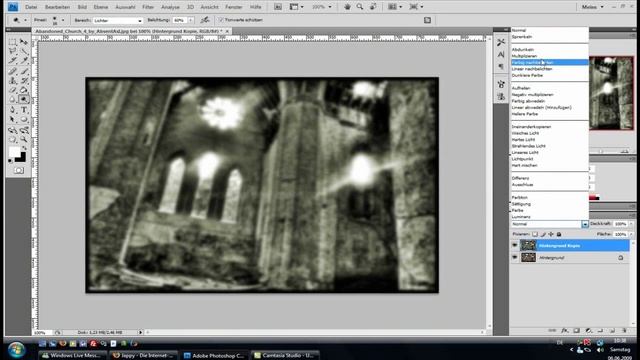This screenshot has height=360, width=640.
Task: Select the Type tool
Action: click(24, 110)
